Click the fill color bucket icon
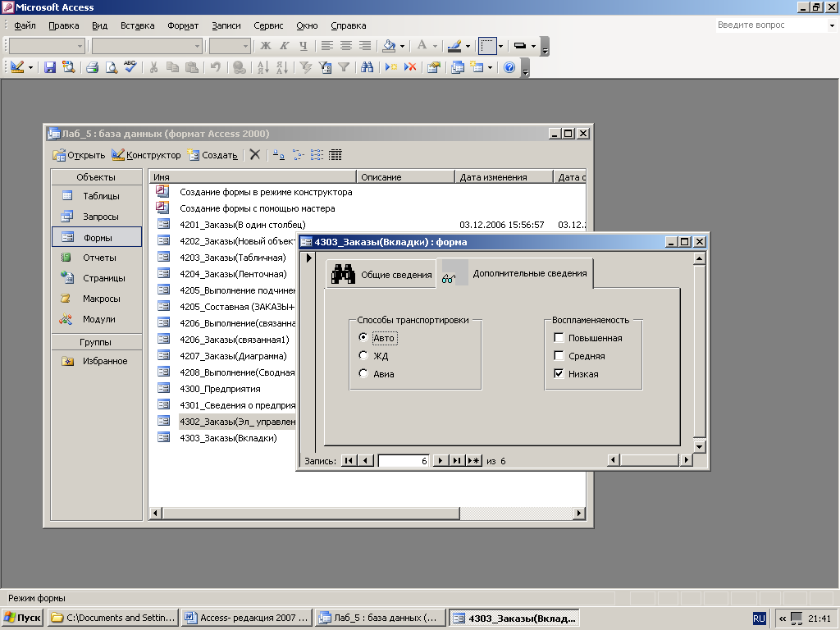 click(x=389, y=46)
